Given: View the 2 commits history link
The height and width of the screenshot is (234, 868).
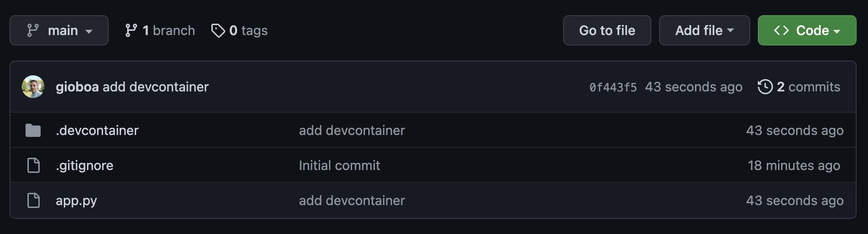Looking at the screenshot, I should tap(808, 87).
